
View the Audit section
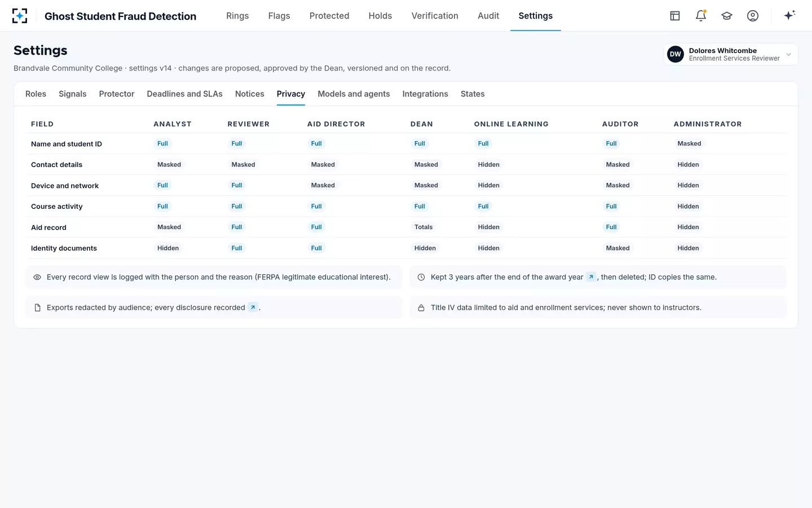[488, 16]
